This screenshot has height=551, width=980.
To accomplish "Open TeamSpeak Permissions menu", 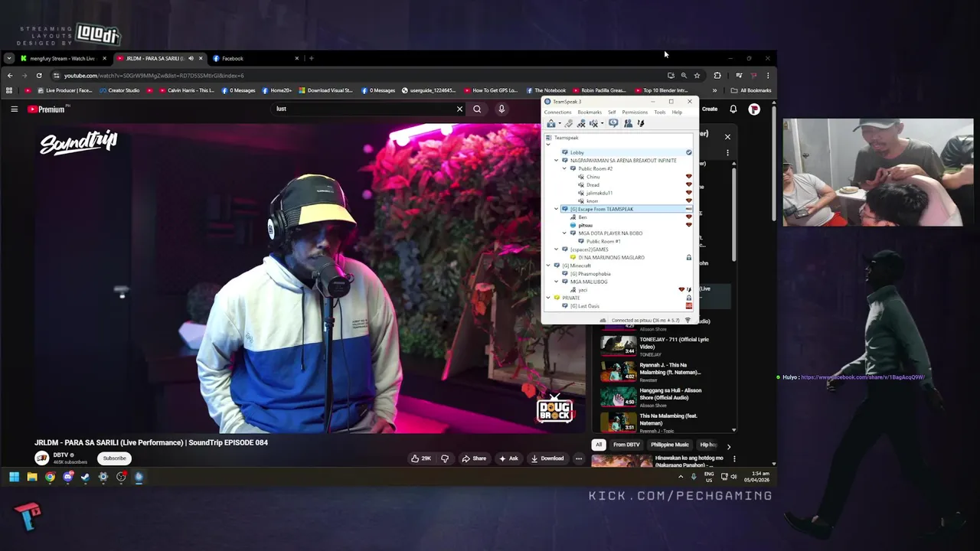I will pos(635,112).
